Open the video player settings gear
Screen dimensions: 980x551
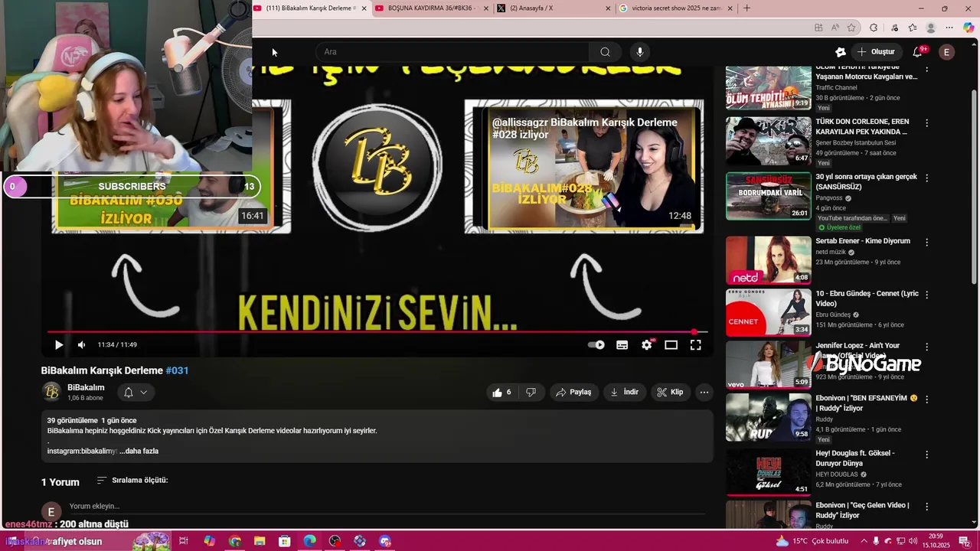[647, 345]
